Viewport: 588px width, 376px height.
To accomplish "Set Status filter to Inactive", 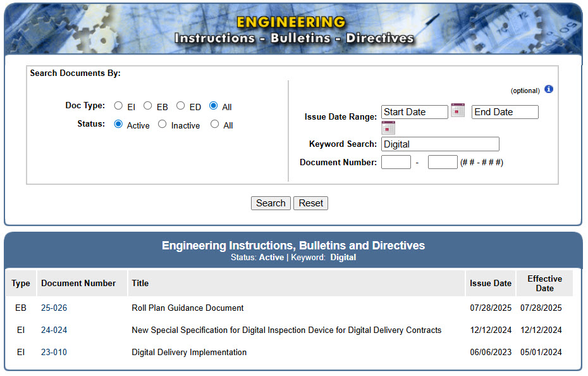I will [x=161, y=125].
